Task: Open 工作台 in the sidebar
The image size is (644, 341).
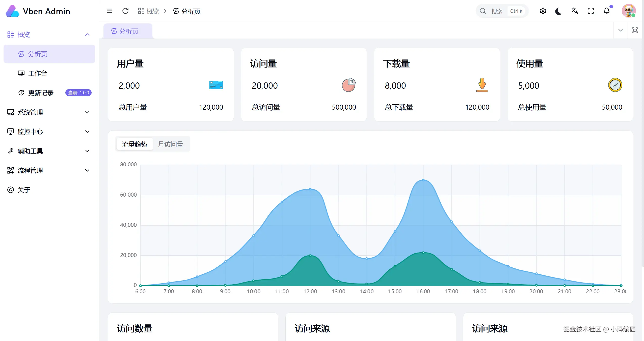Action: point(38,73)
